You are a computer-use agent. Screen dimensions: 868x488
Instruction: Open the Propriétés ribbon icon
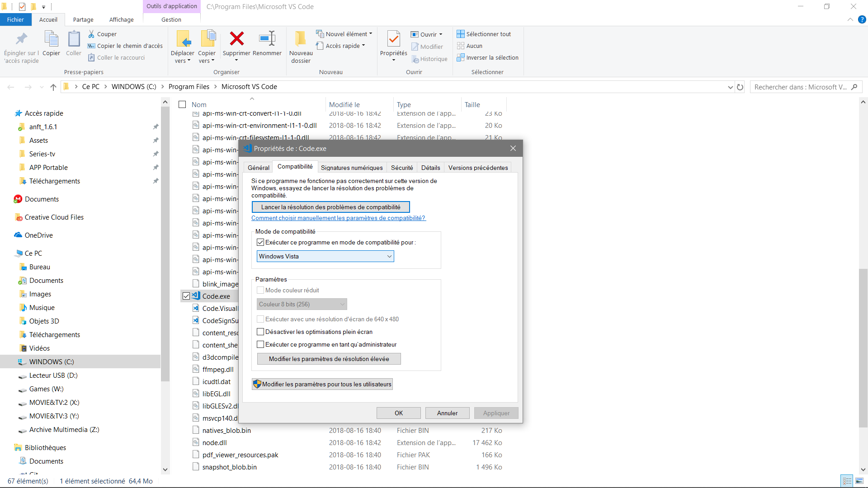(393, 39)
